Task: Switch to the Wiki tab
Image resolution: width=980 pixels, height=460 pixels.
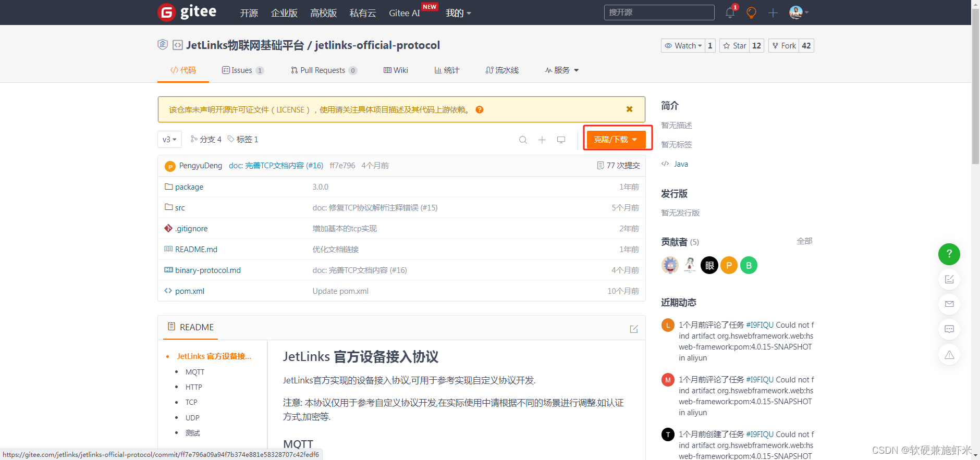Action: 396,70
